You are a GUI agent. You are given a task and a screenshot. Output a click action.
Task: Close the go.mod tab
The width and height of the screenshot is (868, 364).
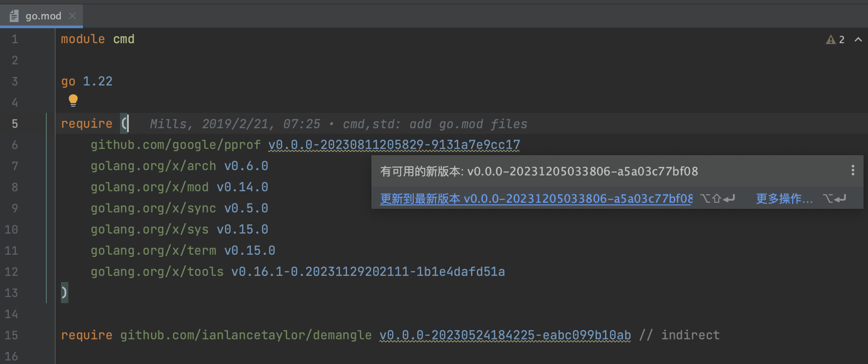[x=72, y=16]
